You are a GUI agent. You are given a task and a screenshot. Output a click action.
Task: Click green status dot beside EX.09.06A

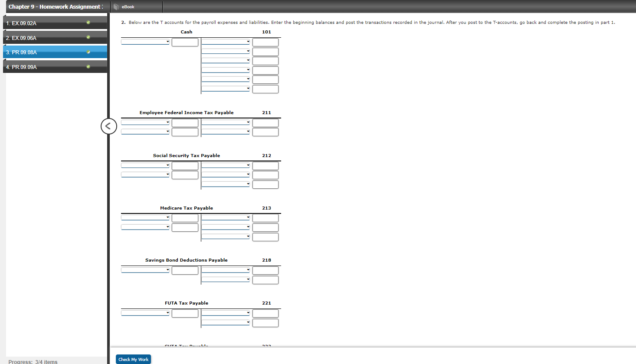[88, 37]
